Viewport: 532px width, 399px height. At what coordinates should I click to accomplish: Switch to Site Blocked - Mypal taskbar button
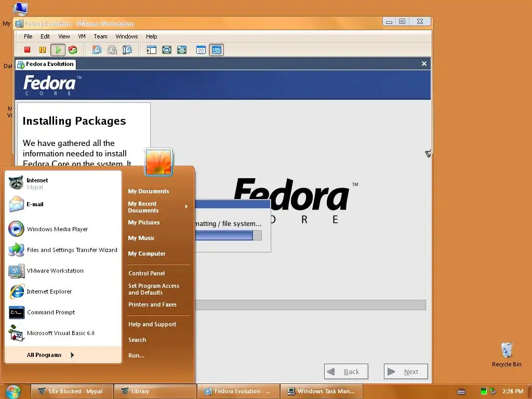coord(72,391)
